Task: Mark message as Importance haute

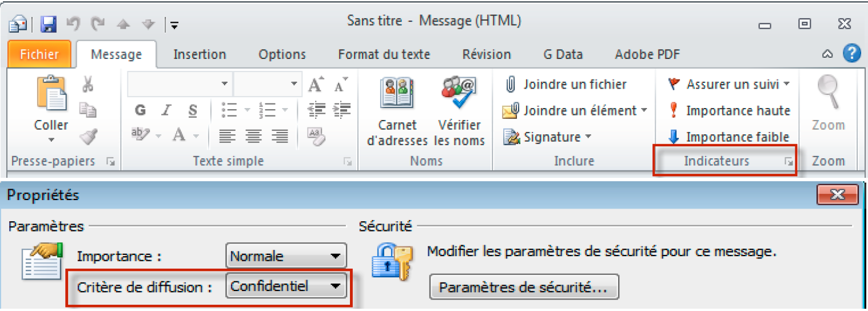Action: 729,110
